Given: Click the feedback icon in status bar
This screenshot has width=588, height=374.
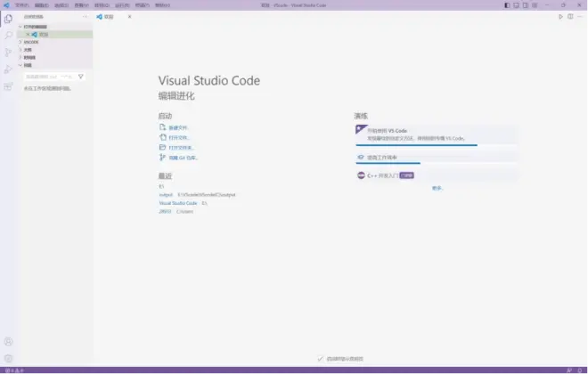Looking at the screenshot, I should click(569, 370).
